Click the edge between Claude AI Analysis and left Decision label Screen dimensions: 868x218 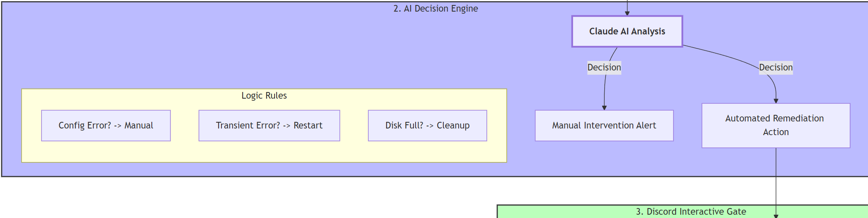click(613, 54)
